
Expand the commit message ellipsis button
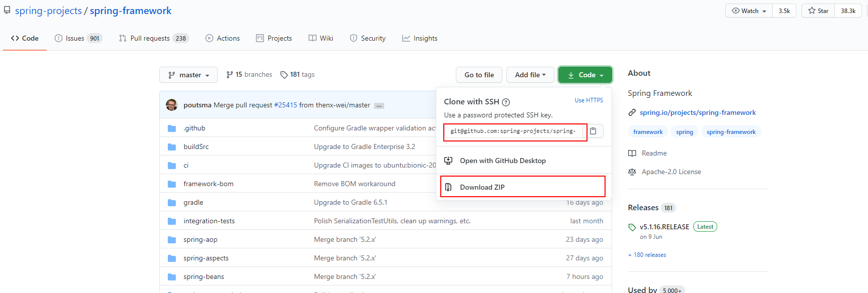coord(379,105)
